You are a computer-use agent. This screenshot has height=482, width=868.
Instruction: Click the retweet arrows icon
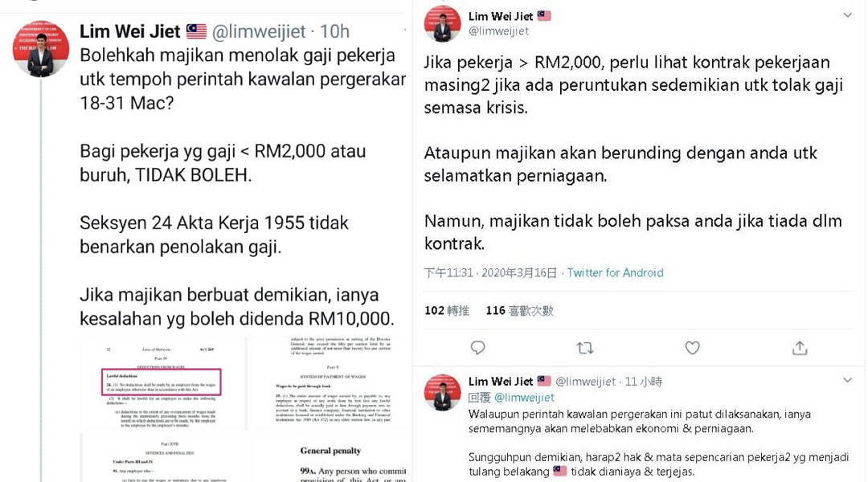584,348
